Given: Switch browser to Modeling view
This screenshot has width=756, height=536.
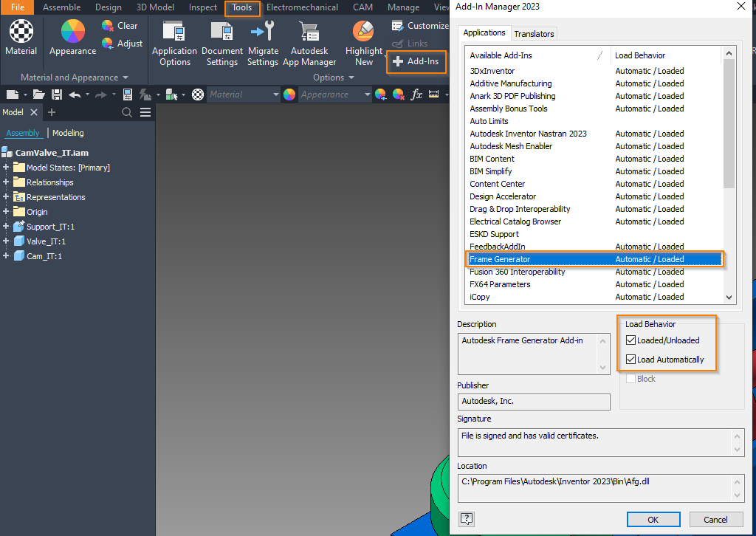Looking at the screenshot, I should 68,133.
